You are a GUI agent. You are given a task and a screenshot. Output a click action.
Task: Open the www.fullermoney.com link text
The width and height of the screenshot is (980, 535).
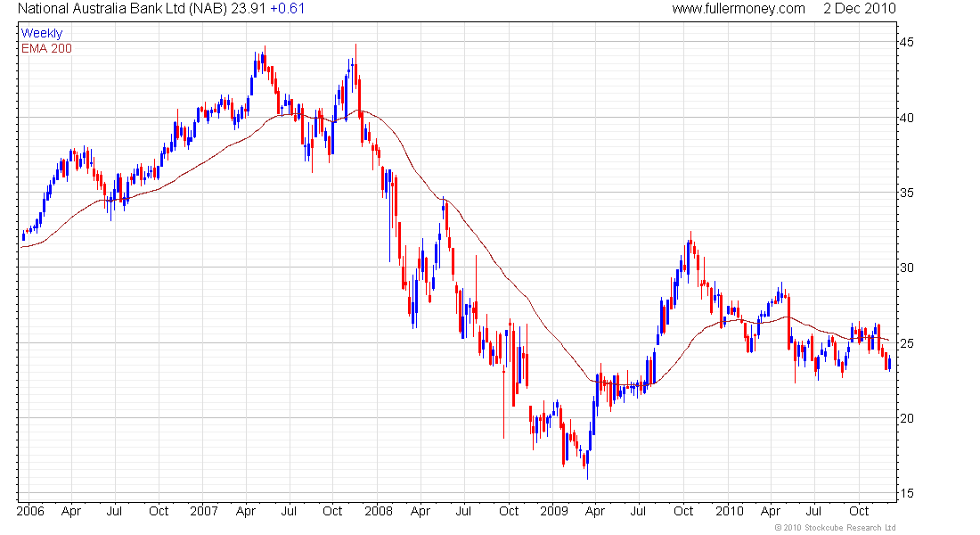[739, 9]
